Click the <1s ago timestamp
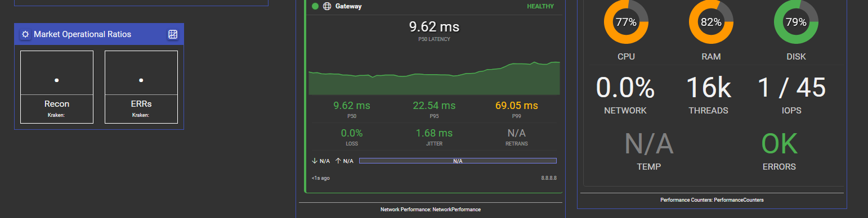This screenshot has width=868, height=218. tap(321, 178)
